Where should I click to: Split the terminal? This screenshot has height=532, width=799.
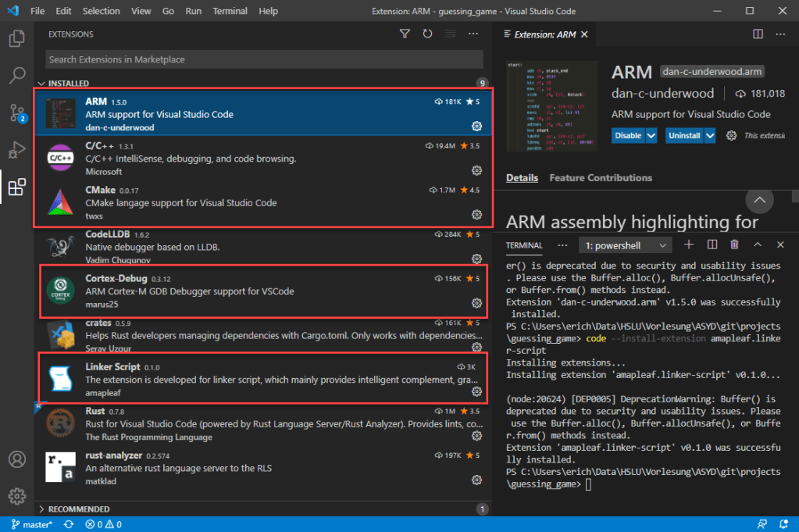(x=712, y=245)
